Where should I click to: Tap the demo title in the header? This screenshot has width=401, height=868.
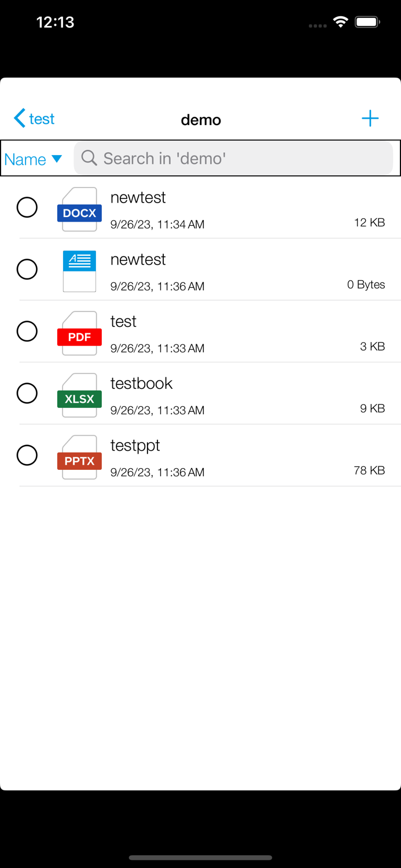click(x=201, y=120)
